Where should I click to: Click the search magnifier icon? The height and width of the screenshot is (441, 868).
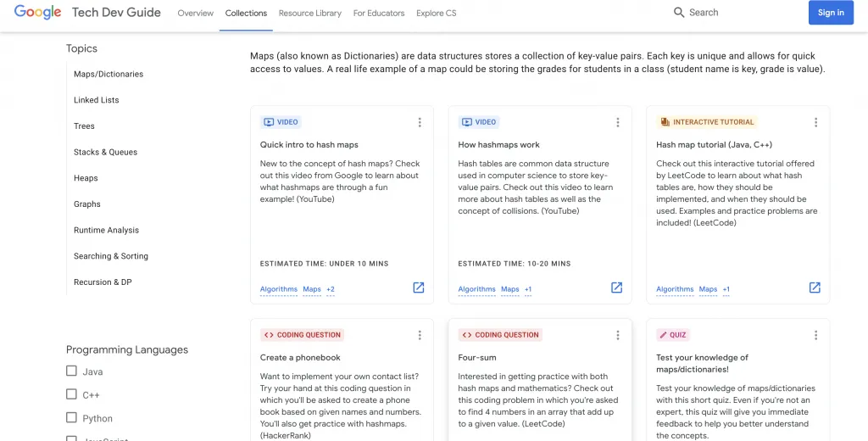pyautogui.click(x=679, y=13)
